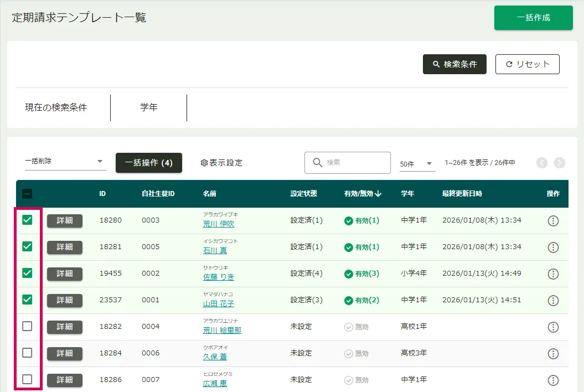Open the three-dot menu for 荒川 伊吹
The image size is (584, 392).
552,221
